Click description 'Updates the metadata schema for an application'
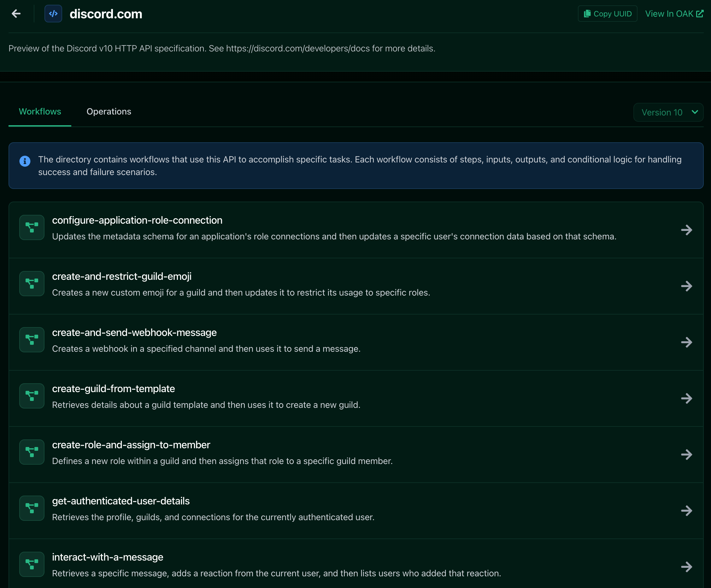 click(334, 237)
